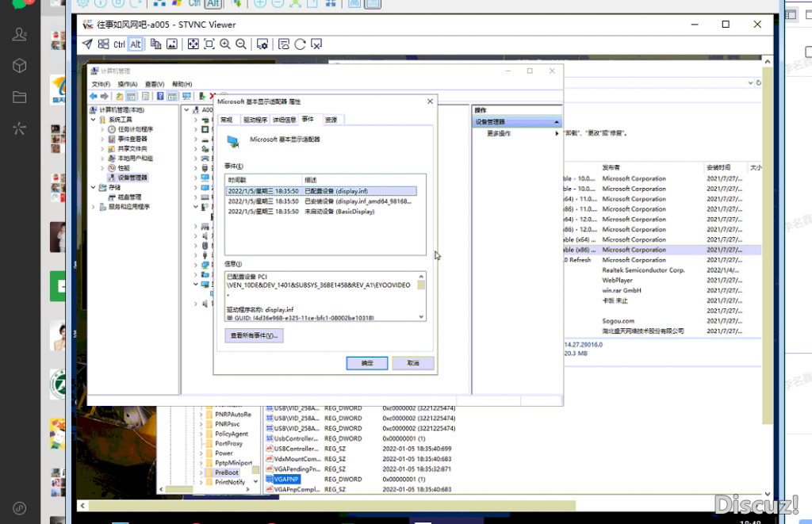
Task: Expand the 任务计划程序 node
Action: [x=102, y=129]
